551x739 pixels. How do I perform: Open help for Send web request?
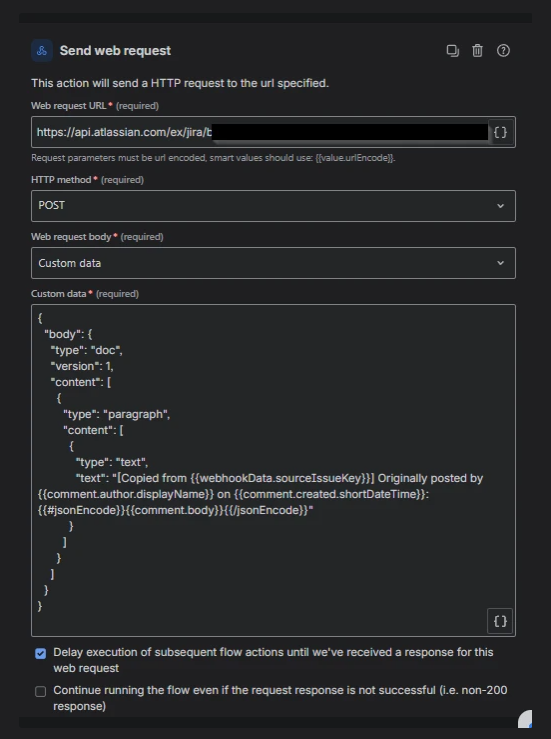(503, 50)
